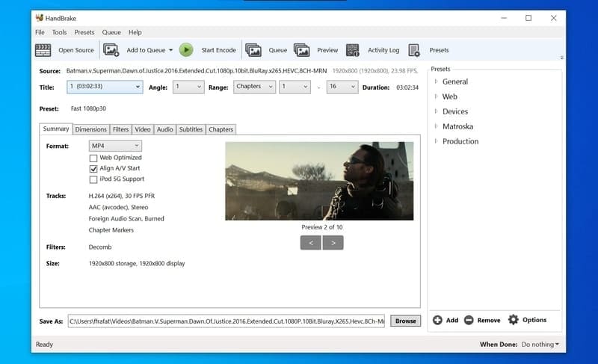This screenshot has height=364, width=598.
Task: Click the 'Foreign Audio Scan, Burned' text
Action: tap(126, 219)
